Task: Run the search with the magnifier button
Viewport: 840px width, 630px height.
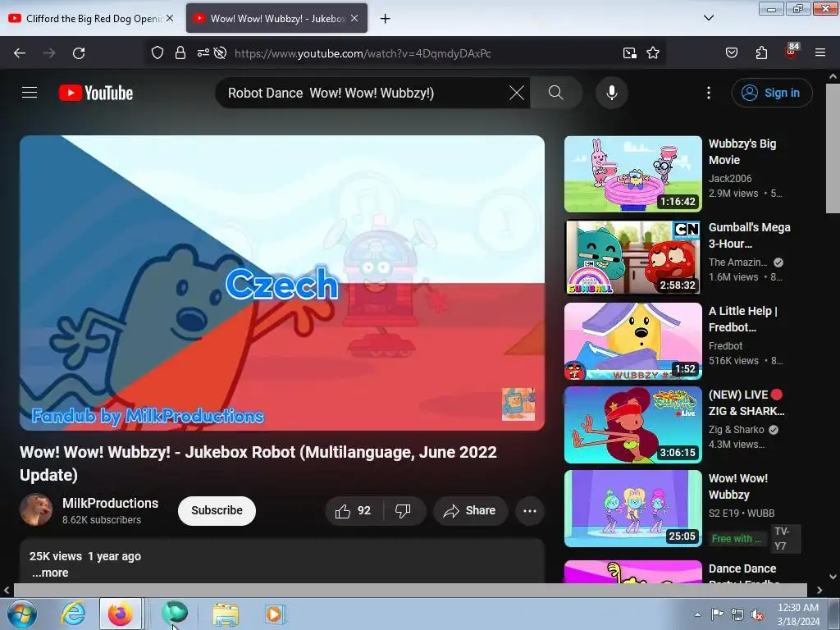Action: tap(555, 93)
